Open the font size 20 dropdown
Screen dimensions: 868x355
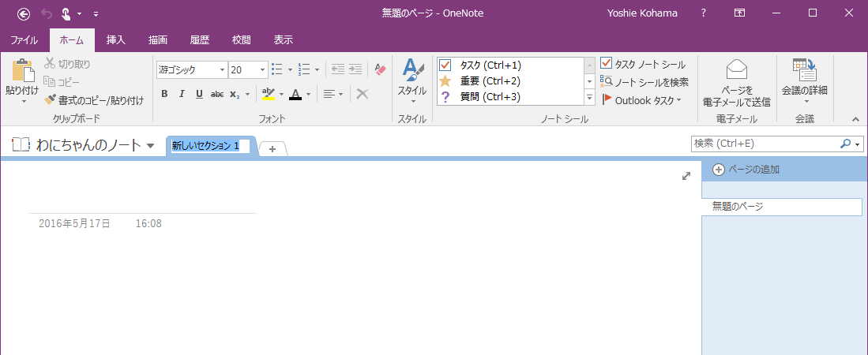coord(263,69)
